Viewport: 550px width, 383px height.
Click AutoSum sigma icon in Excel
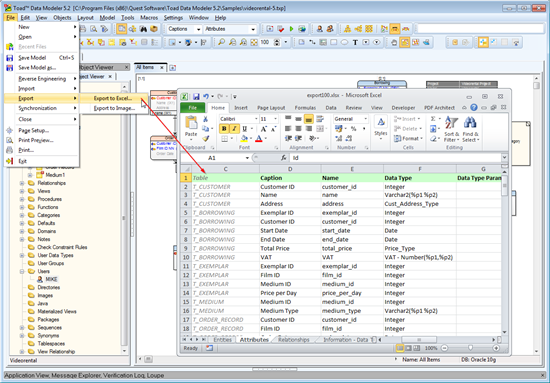click(x=433, y=119)
